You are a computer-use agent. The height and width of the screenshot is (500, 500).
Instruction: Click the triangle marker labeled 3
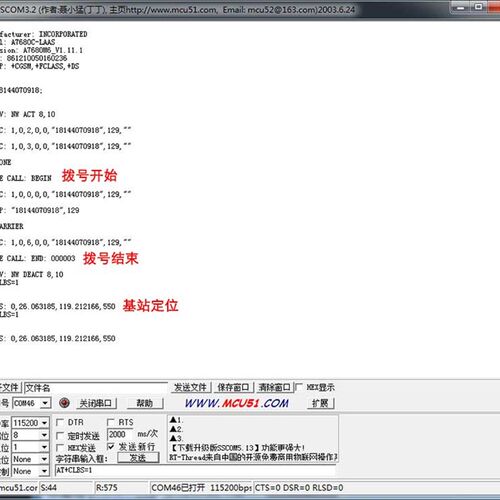tap(174, 438)
